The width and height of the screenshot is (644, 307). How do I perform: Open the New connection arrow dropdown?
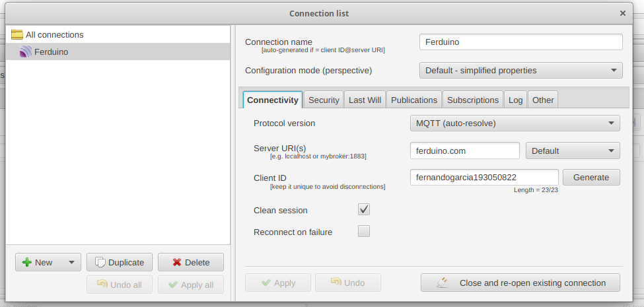click(x=71, y=262)
